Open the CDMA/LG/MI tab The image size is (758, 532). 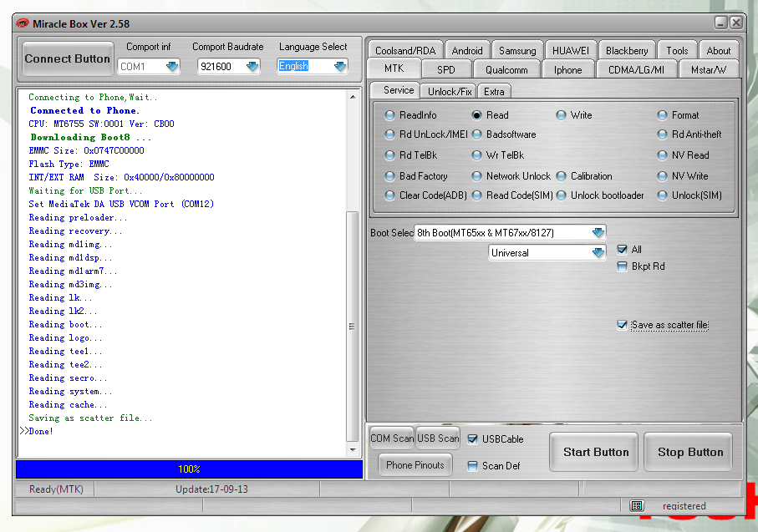coord(636,69)
